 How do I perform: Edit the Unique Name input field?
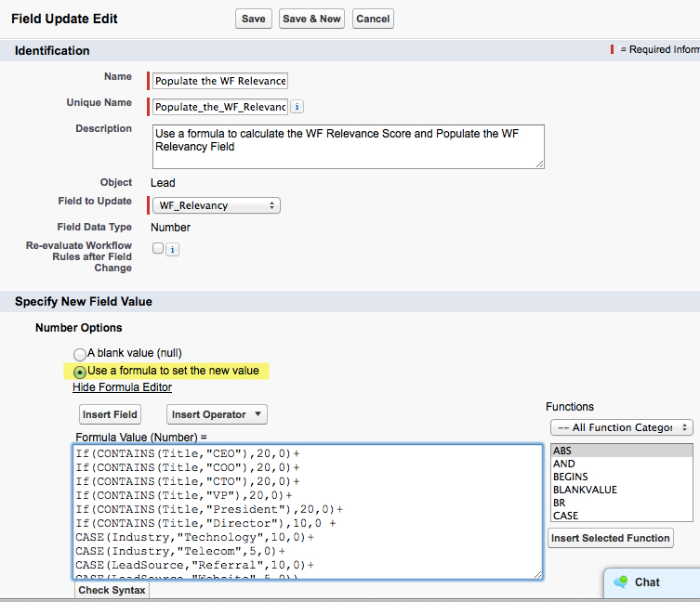(x=220, y=107)
